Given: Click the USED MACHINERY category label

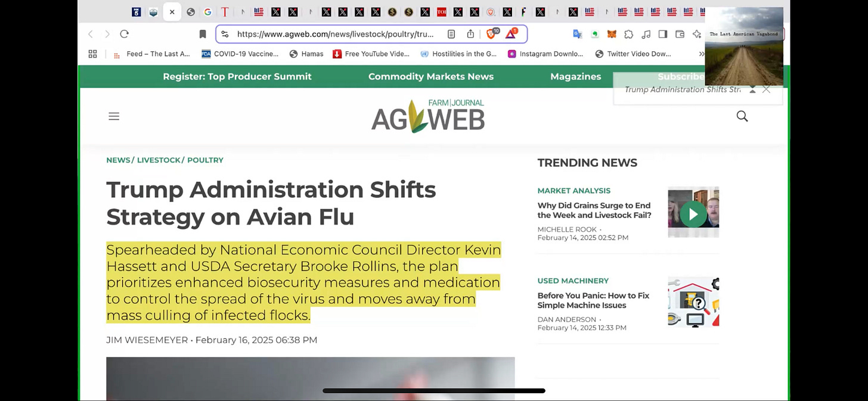Looking at the screenshot, I should pyautogui.click(x=573, y=281).
